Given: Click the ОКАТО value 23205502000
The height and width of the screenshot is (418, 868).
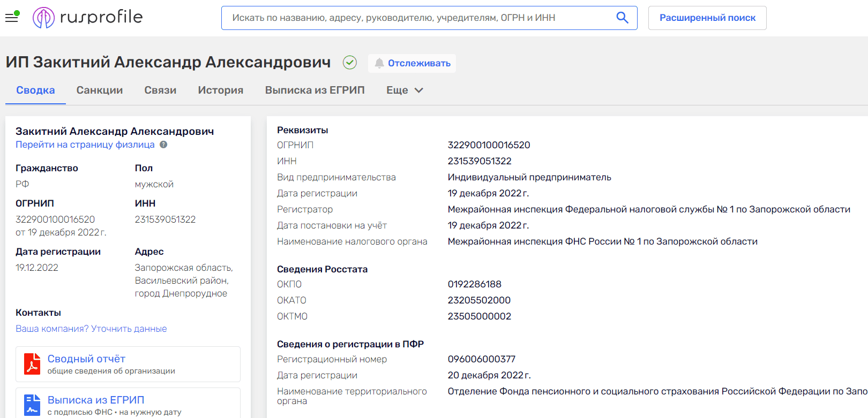Looking at the screenshot, I should pos(480,300).
